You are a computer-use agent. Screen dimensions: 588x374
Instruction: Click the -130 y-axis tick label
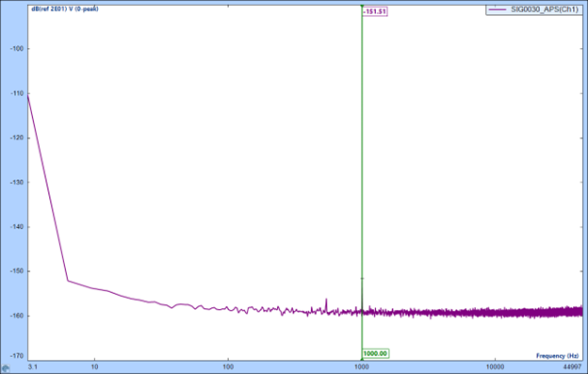pos(17,182)
